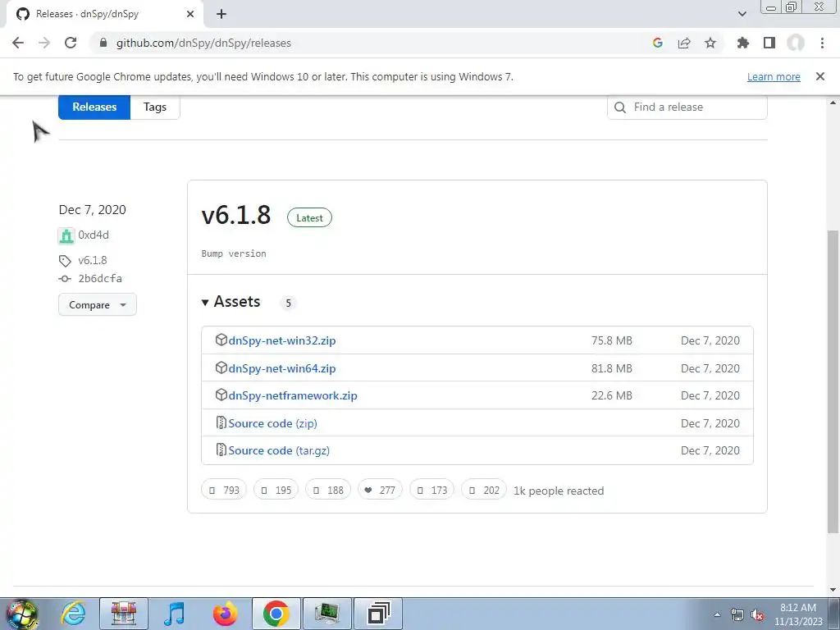Download Source code (zip)
The width and height of the screenshot is (840, 630).
click(x=272, y=423)
